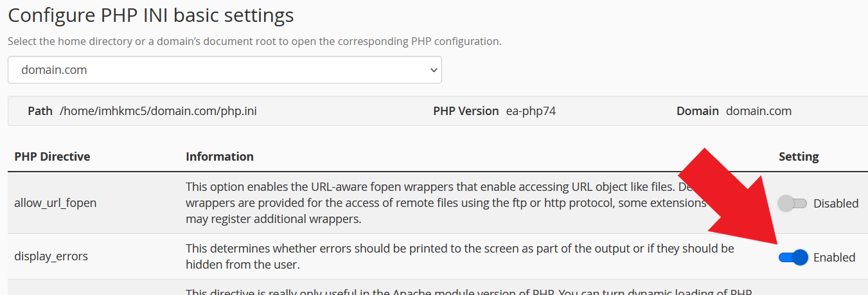Enable the allow_url_fopen toggle
This screenshot has height=295, width=868.
(792, 204)
